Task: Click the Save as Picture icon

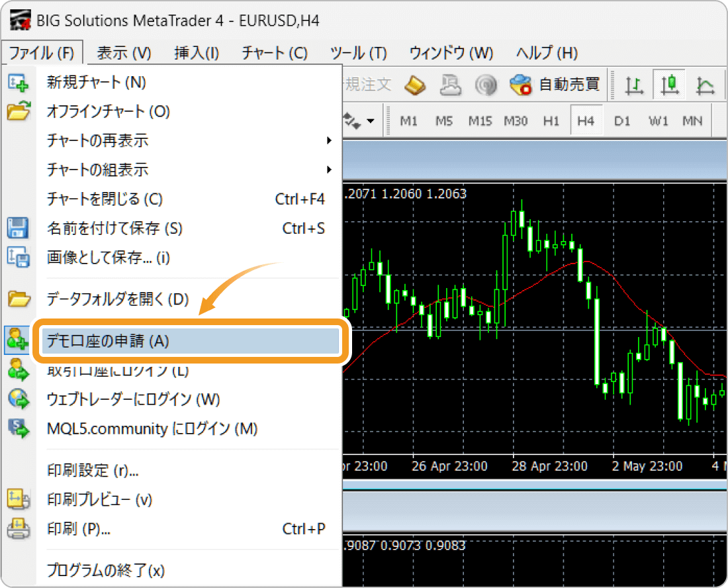Action: pos(19,258)
